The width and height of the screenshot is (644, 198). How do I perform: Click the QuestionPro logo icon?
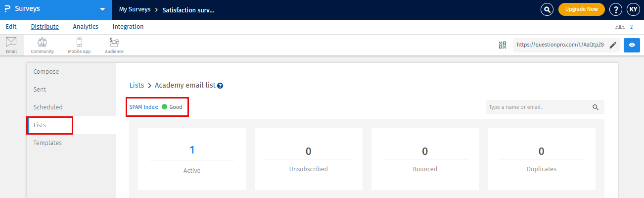[x=7, y=9]
